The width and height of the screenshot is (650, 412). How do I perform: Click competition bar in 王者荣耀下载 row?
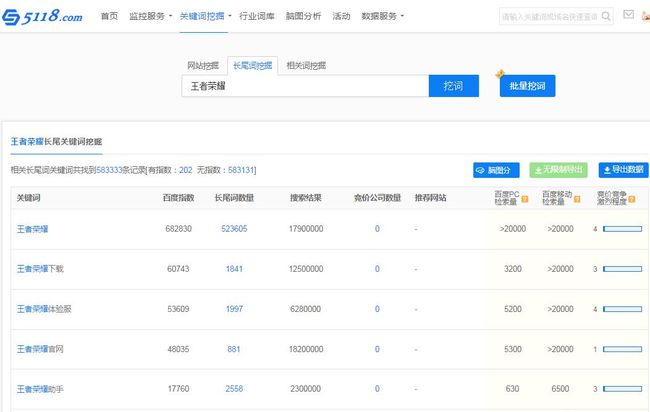click(x=622, y=269)
